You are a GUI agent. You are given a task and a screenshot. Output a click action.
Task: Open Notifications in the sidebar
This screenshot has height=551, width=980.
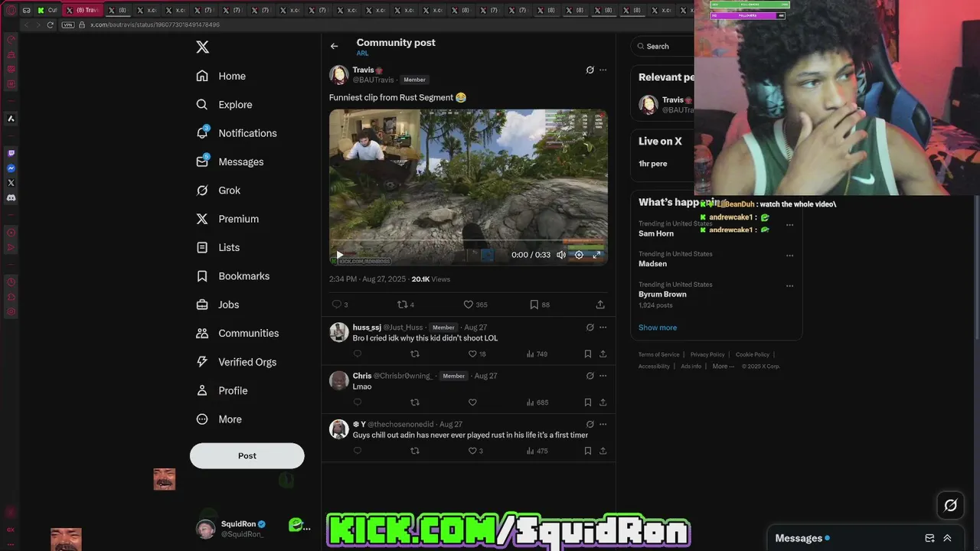coord(236,133)
